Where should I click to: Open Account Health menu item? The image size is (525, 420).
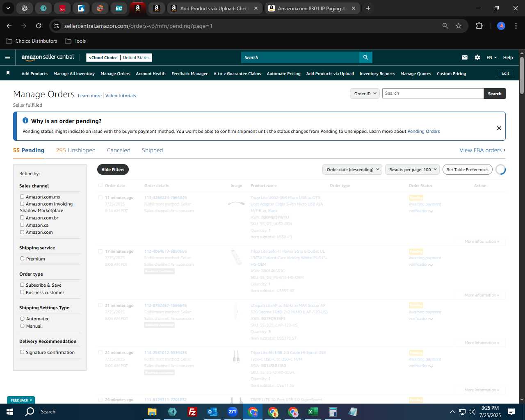pos(151,74)
